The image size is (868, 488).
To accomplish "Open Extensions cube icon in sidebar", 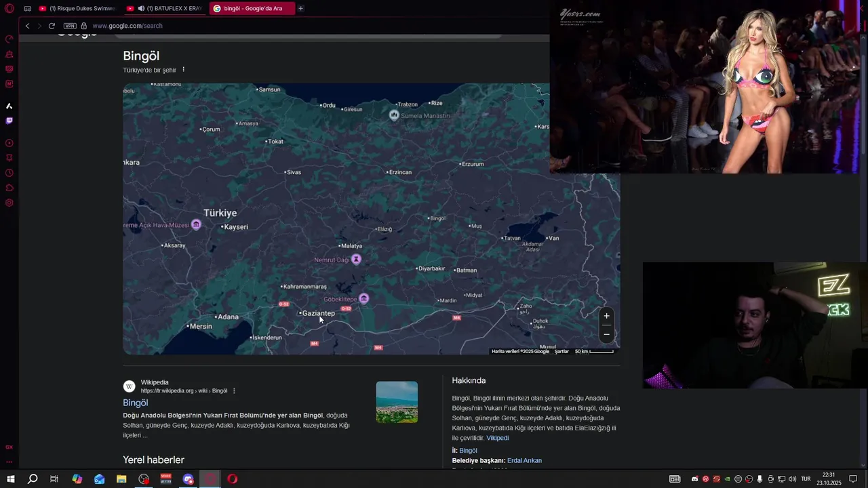I will click(9, 188).
